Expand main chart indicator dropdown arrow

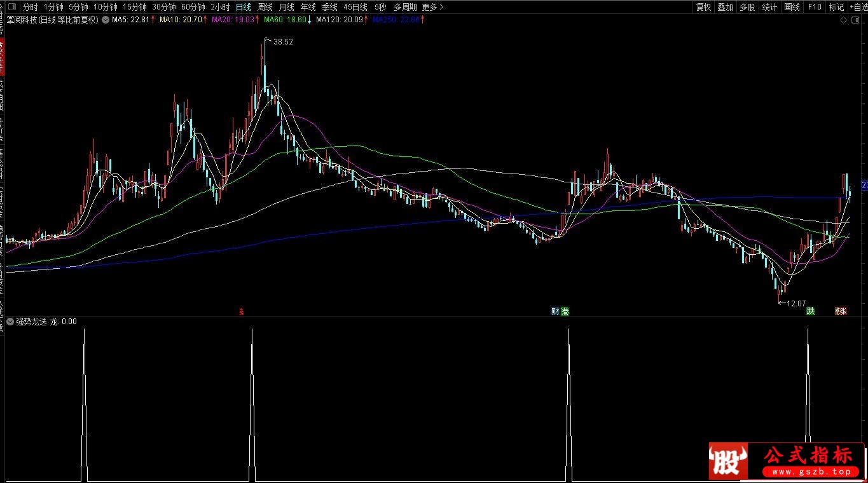105,20
